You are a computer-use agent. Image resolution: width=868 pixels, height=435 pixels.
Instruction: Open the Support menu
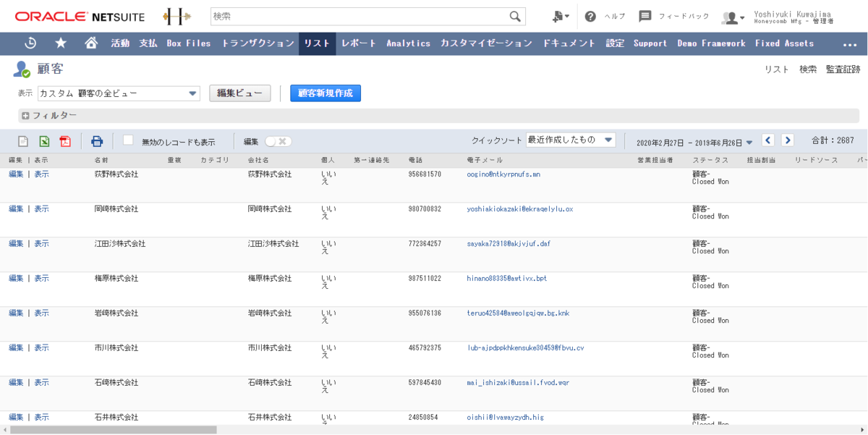point(650,43)
